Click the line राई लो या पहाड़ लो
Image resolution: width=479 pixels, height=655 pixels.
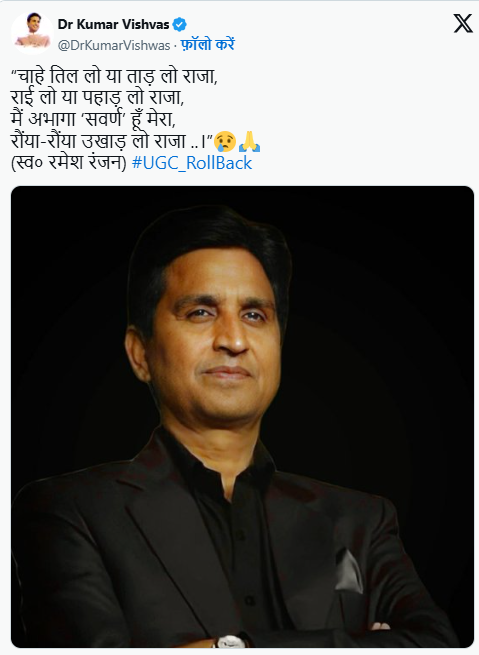pyautogui.click(x=97, y=98)
